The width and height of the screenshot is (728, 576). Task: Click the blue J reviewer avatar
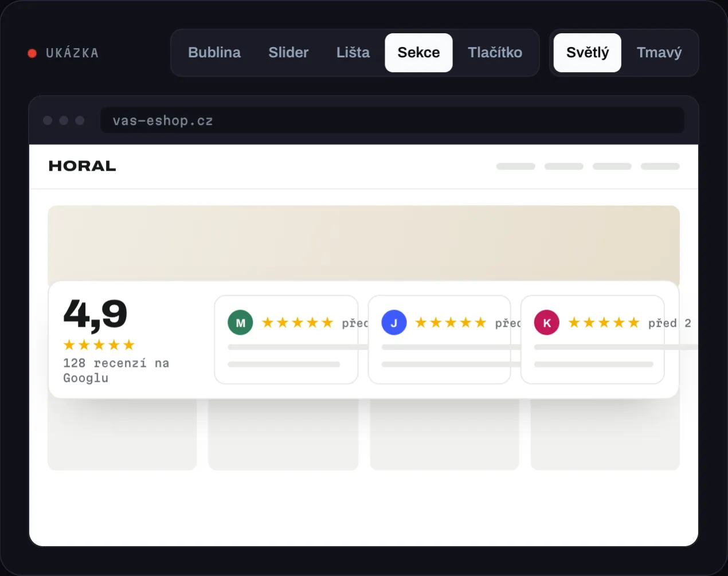click(394, 323)
